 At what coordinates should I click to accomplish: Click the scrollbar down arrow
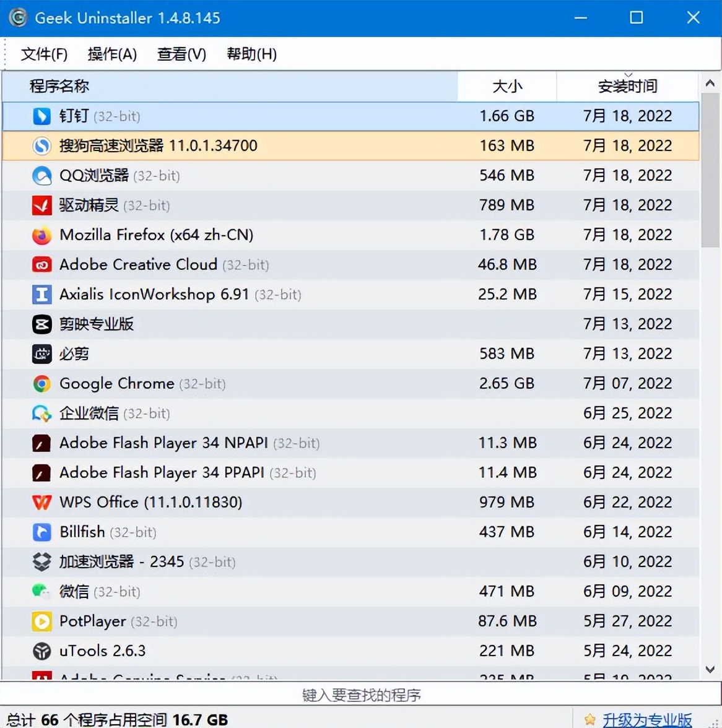coord(710,670)
